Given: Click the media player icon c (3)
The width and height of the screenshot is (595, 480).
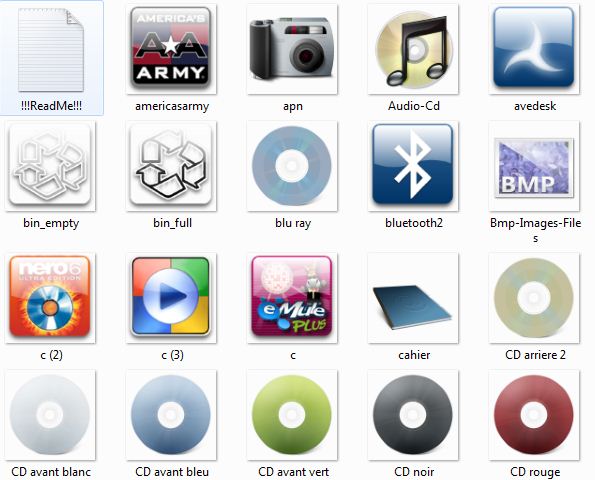Looking at the screenshot, I should tap(171, 298).
